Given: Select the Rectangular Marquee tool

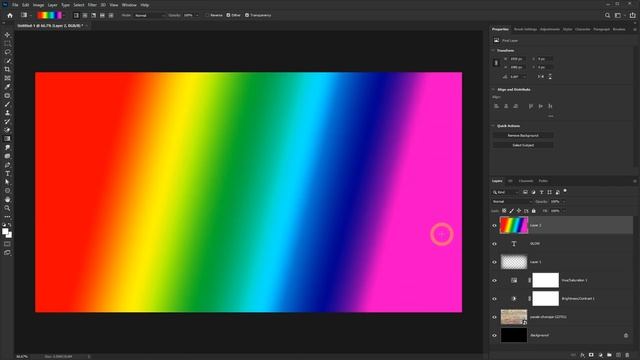Looking at the screenshot, I should coord(7,43).
